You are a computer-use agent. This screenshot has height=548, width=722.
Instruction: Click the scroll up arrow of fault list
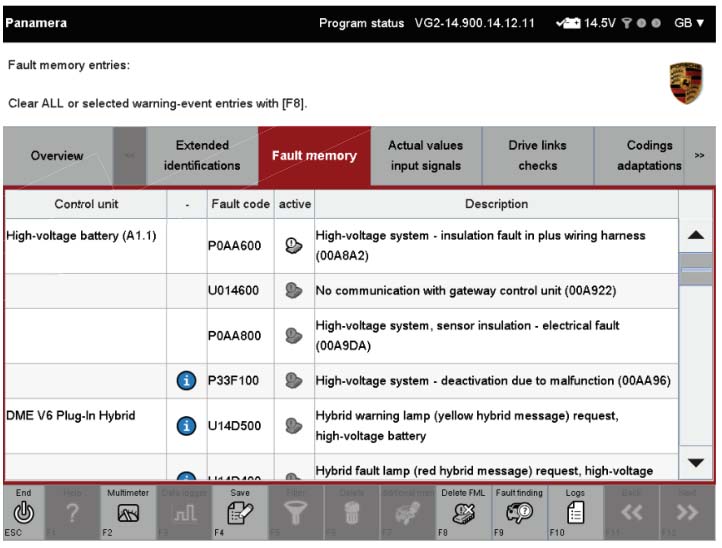point(696,235)
